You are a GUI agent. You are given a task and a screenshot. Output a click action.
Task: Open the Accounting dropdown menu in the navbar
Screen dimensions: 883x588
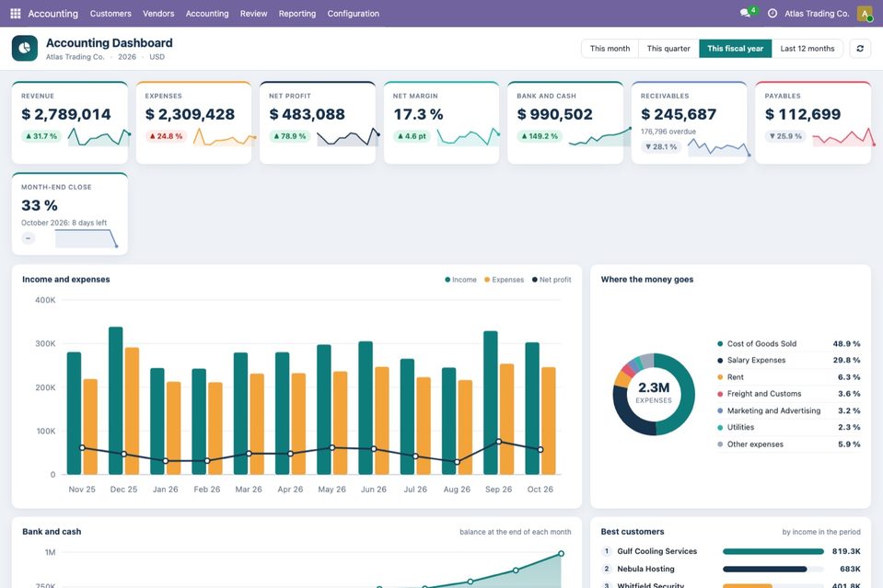coord(207,14)
